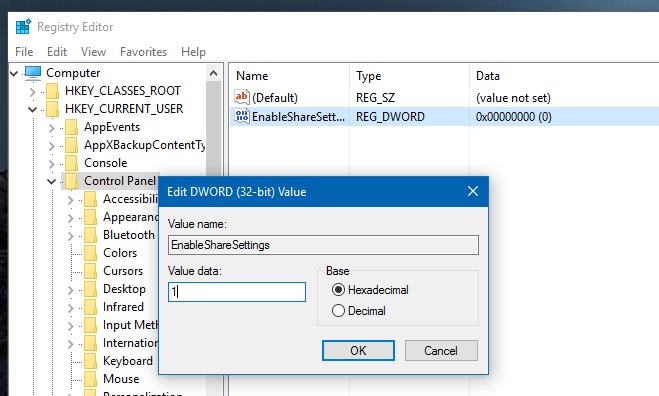
Task: Click the HKEY_CLASSES_ROOT folder icon
Action: coord(53,91)
